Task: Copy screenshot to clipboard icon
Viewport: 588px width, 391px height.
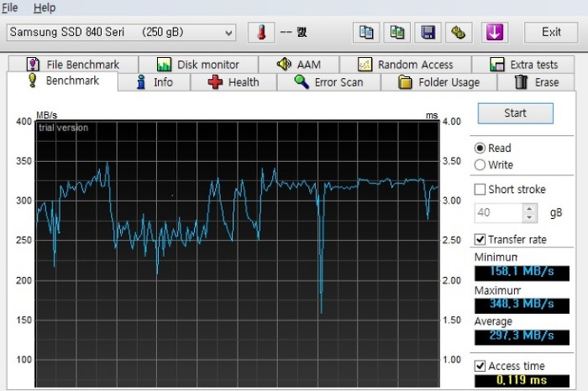Action: point(396,33)
